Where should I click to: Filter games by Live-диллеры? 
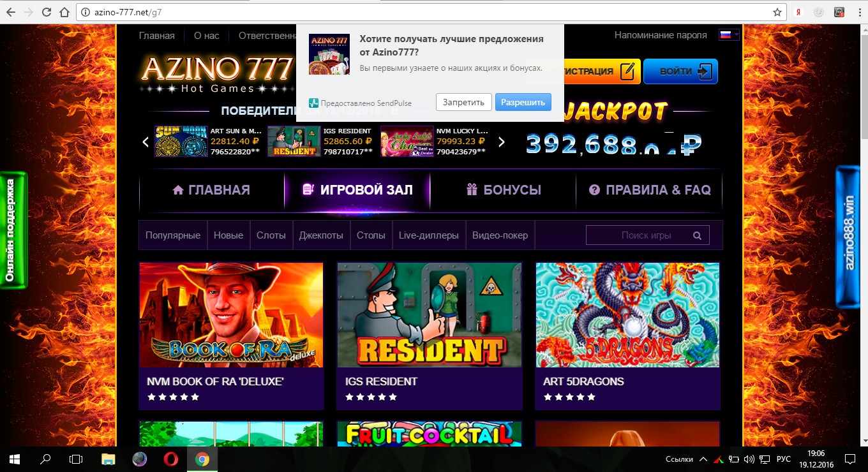click(429, 235)
